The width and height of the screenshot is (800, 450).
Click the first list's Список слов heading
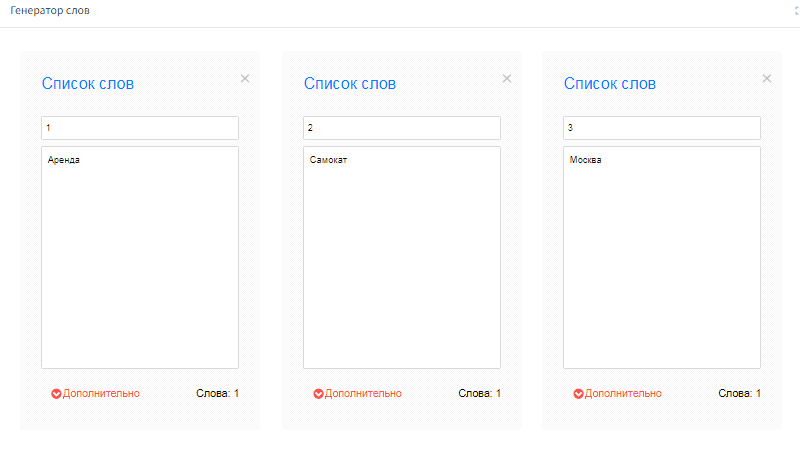pos(88,84)
